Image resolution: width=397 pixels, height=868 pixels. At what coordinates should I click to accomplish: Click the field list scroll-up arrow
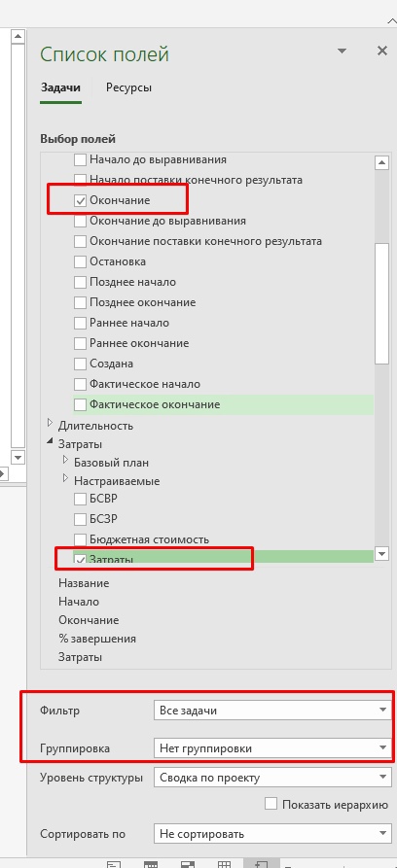pyautogui.click(x=381, y=162)
